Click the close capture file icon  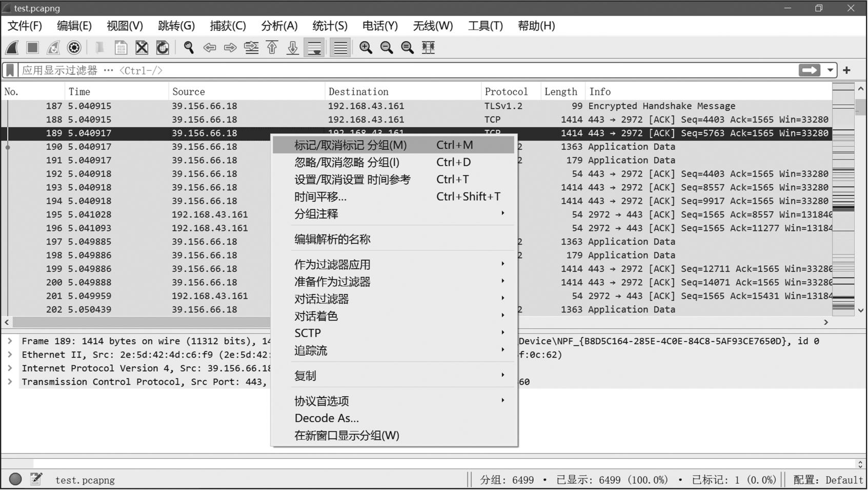(142, 48)
